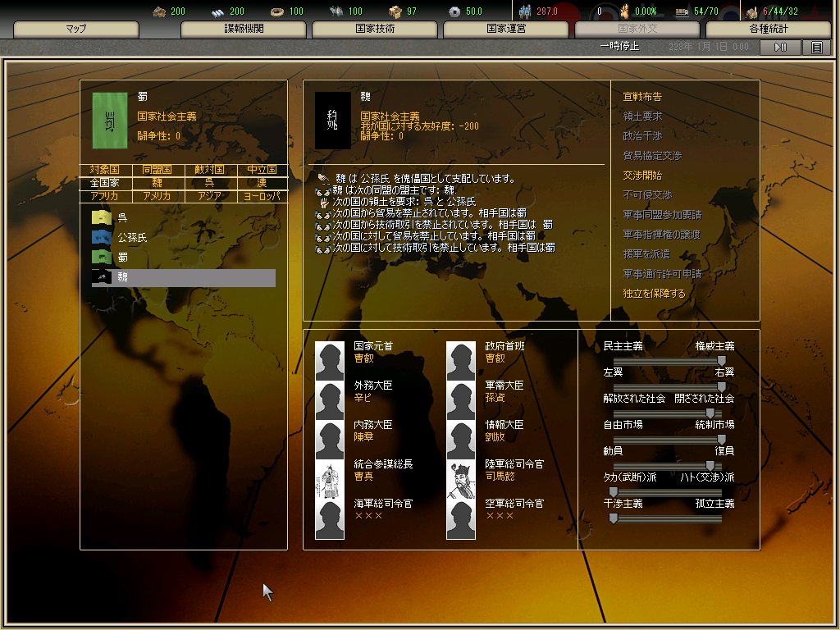Open the menu list icon beside pause
The width and height of the screenshot is (840, 630).
pos(816,47)
